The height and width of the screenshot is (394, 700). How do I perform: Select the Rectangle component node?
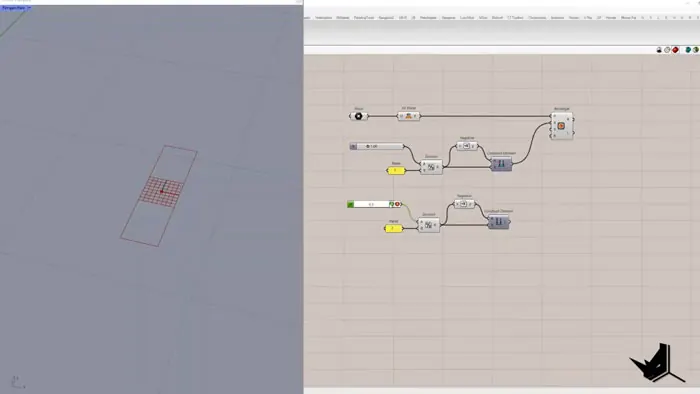[562, 126]
